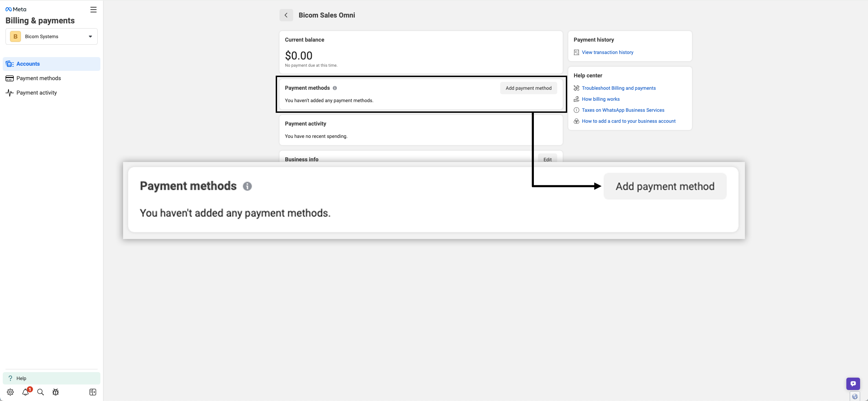This screenshot has width=868, height=401.
Task: Open Troubleshoot Billing and payments link
Action: [x=619, y=88]
